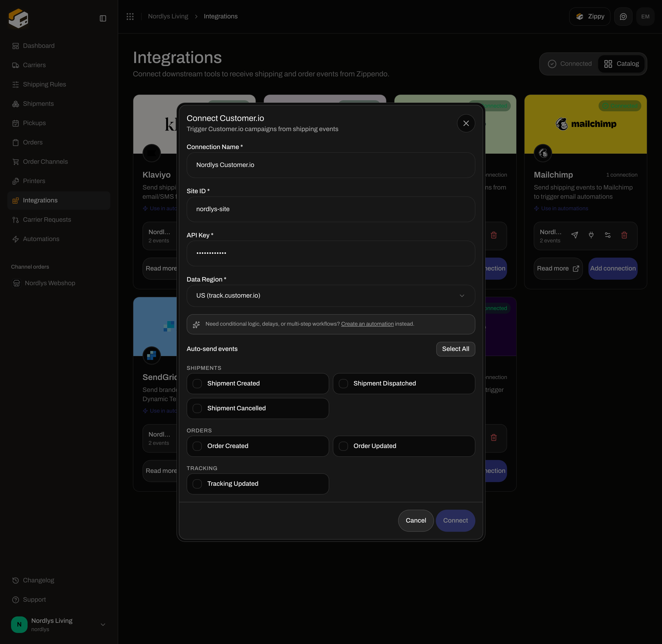Click Mailchimp Read more link button
The height and width of the screenshot is (644, 662).
558,269
